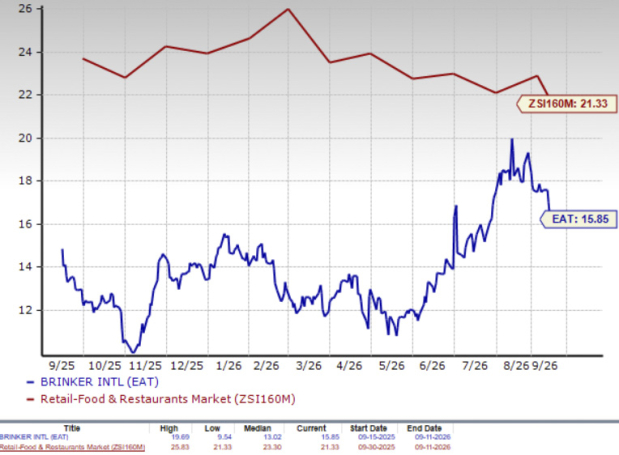
Task: Click the 7/26 x-axis label
Action: tap(475, 366)
